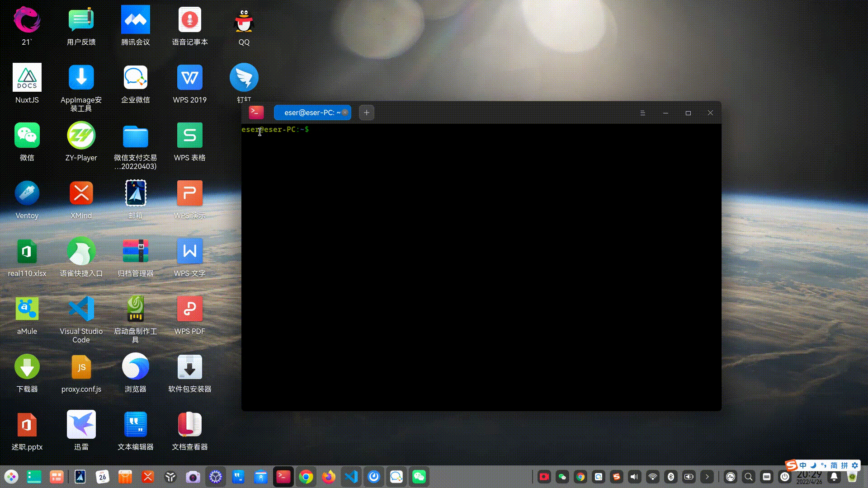Open the screen search magnifier in tray
The width and height of the screenshot is (868, 488).
tap(748, 477)
